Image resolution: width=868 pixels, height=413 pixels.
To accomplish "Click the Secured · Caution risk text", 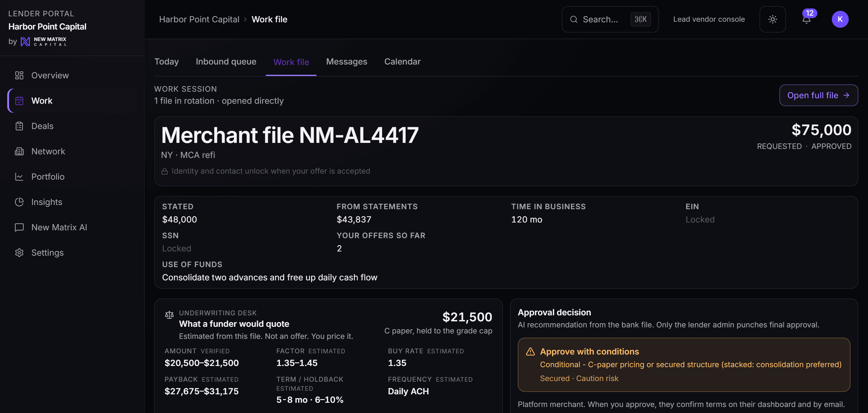I will pyautogui.click(x=579, y=378).
